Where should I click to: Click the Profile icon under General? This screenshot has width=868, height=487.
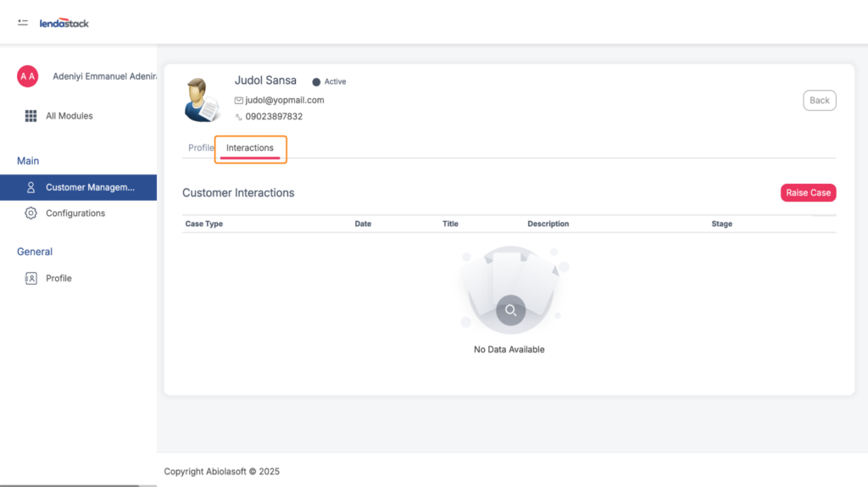click(31, 278)
